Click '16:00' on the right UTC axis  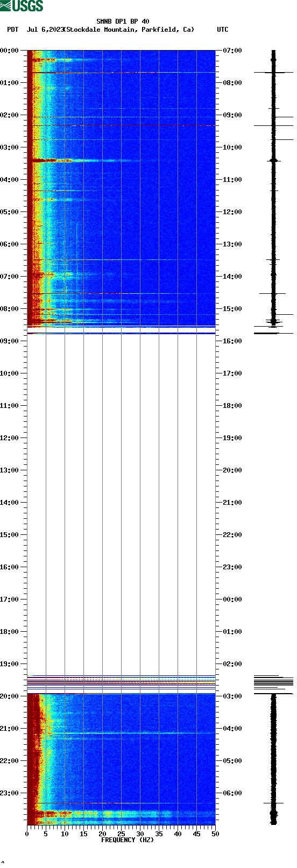coord(232,341)
